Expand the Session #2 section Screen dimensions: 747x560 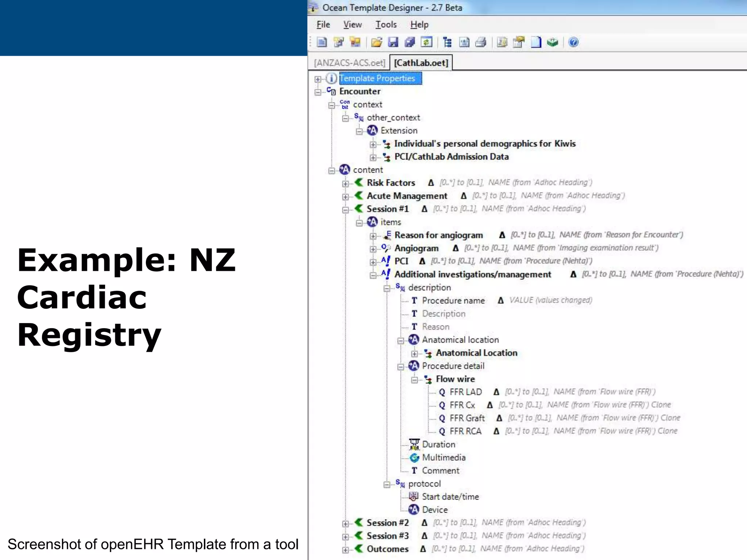[345, 524]
